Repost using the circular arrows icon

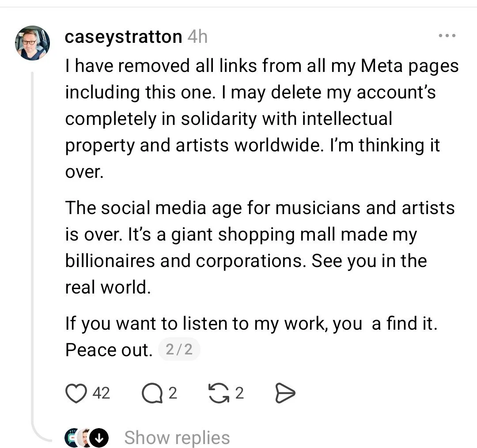click(219, 393)
